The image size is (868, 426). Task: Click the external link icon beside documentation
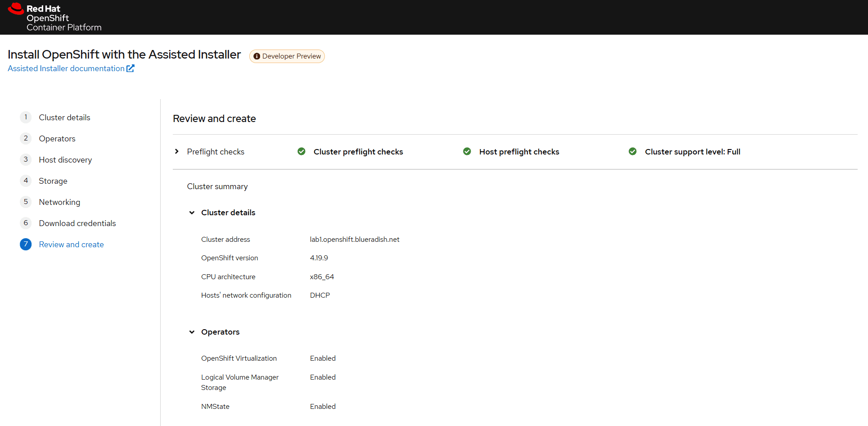click(x=130, y=68)
